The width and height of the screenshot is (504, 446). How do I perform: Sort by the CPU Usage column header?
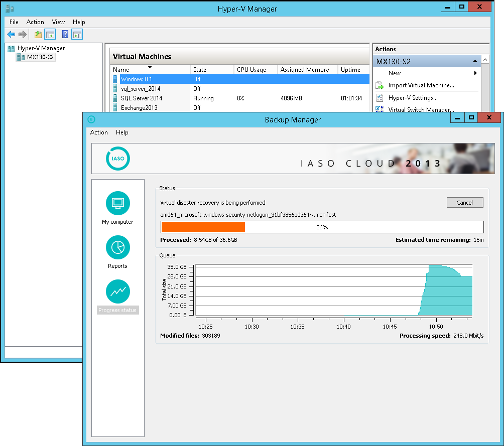256,70
